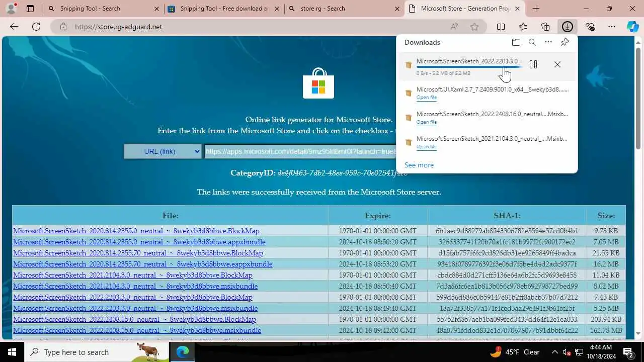Search downloads with magnifier icon
644x362 pixels.
[532, 42]
